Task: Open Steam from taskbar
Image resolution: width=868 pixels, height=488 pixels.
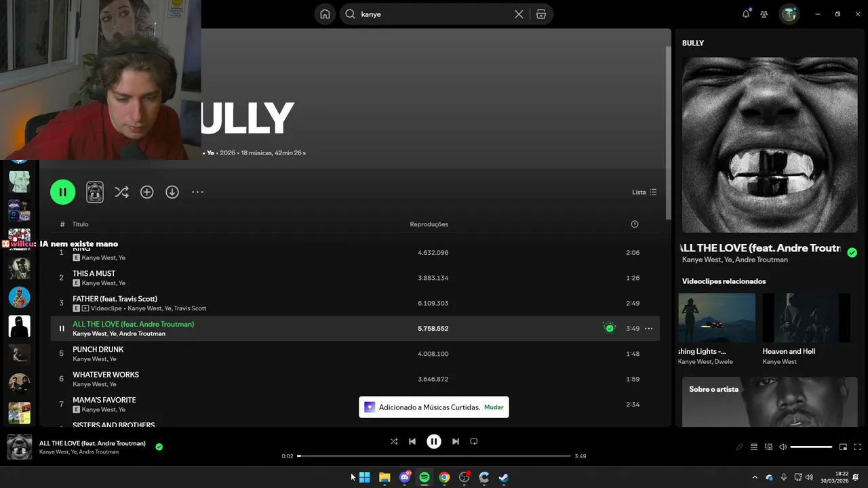Action: coord(504,477)
